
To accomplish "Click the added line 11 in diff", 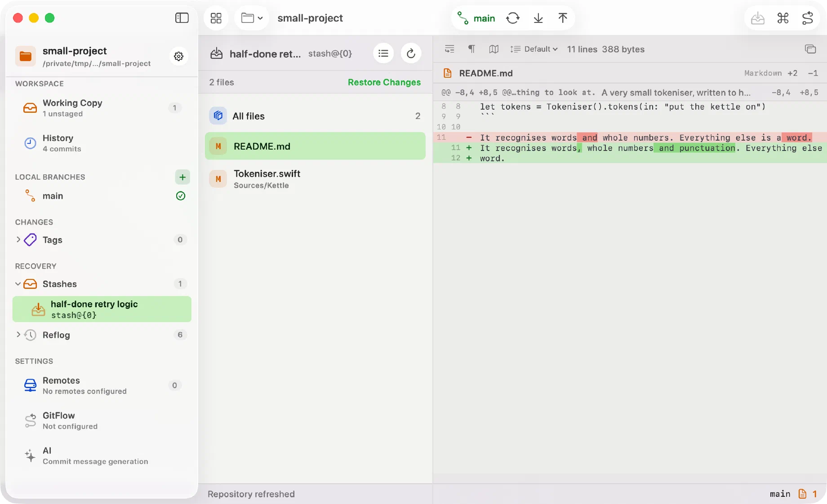I will (x=629, y=148).
